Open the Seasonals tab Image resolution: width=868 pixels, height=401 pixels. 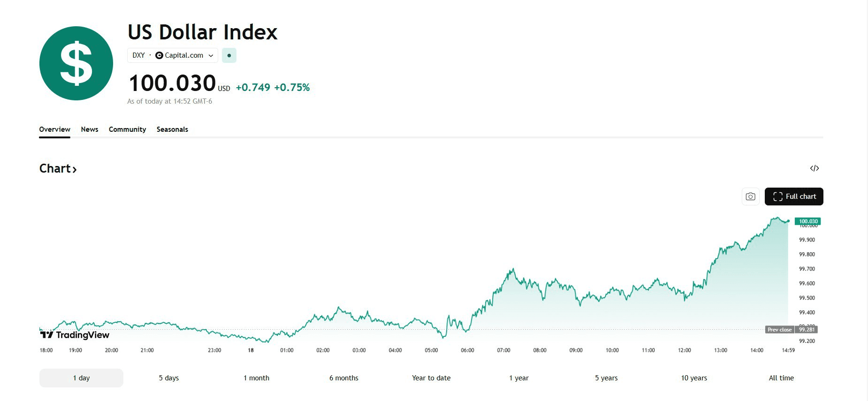[x=172, y=129]
